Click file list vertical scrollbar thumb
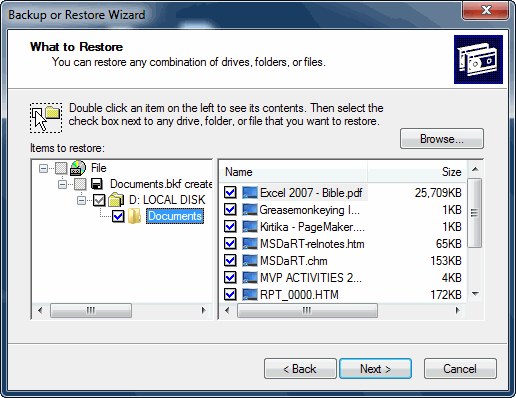 475,213
